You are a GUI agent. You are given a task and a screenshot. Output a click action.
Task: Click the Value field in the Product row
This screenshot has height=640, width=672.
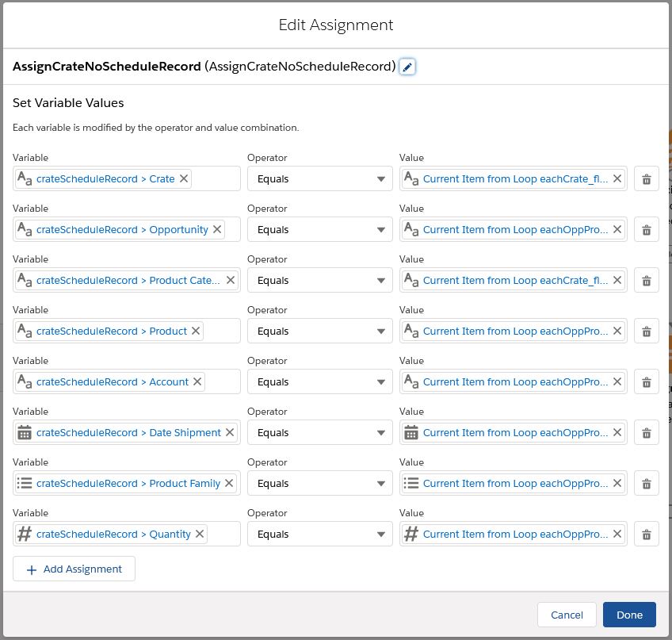pyautogui.click(x=515, y=331)
